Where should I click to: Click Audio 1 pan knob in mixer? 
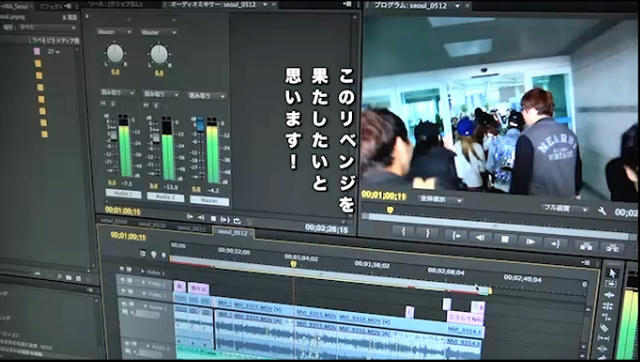point(115,53)
